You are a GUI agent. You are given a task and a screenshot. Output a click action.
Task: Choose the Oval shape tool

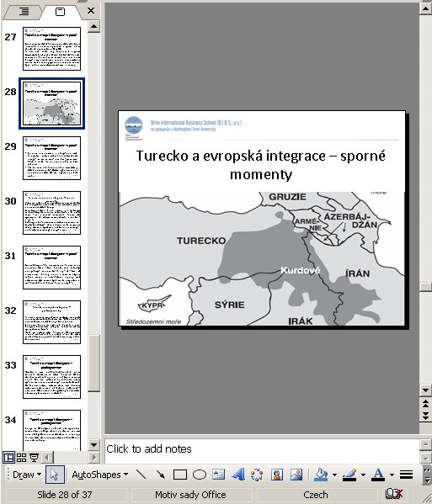[200, 475]
